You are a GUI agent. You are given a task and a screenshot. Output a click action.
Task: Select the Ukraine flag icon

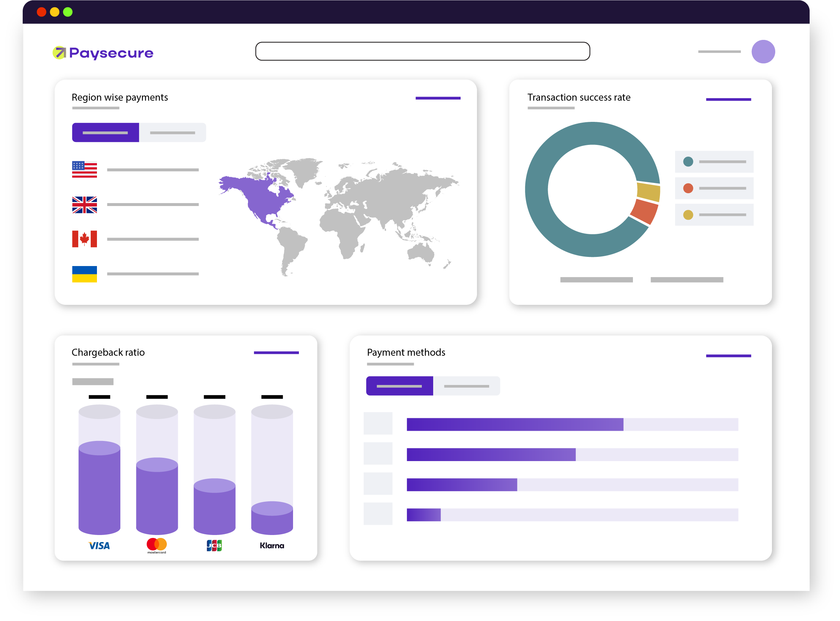coord(84,274)
